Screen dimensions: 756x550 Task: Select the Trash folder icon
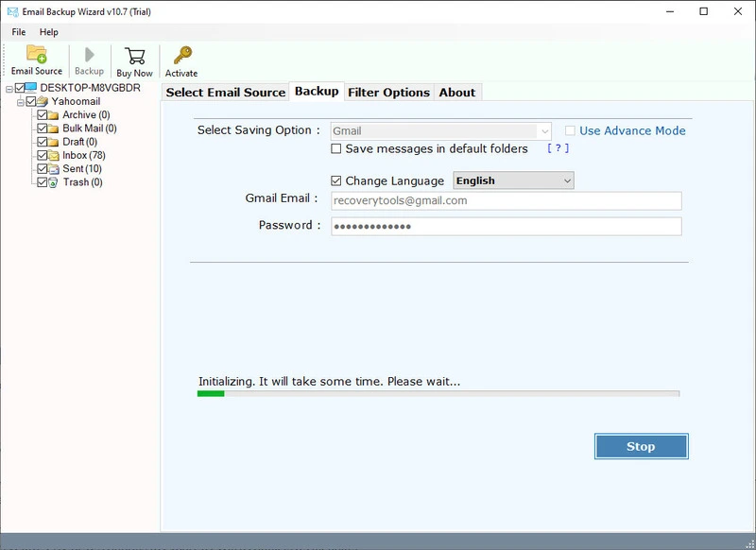(54, 182)
